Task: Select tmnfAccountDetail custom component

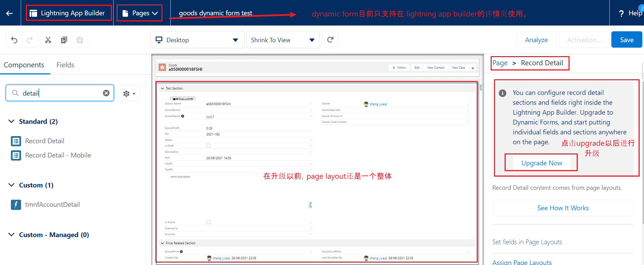Action: pos(52,204)
